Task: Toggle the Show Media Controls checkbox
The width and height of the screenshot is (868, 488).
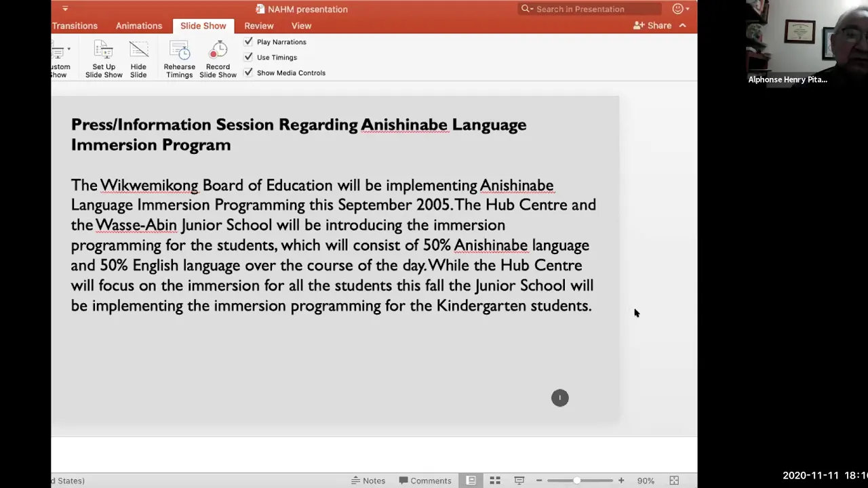Action: point(248,73)
